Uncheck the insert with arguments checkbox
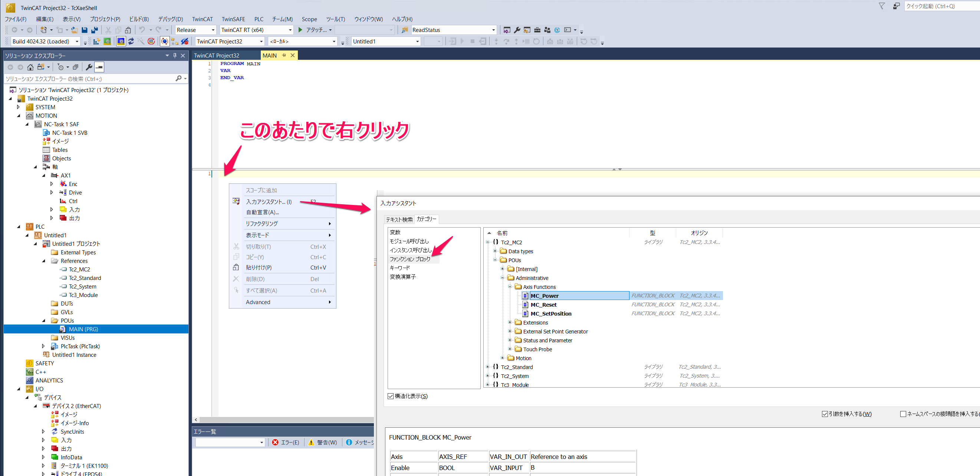The height and width of the screenshot is (476, 980). tap(825, 414)
